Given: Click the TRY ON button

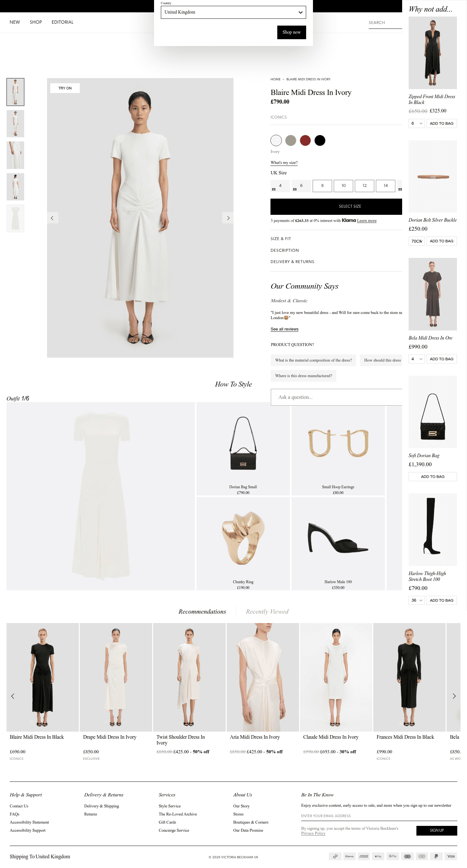Looking at the screenshot, I should 65,88.
